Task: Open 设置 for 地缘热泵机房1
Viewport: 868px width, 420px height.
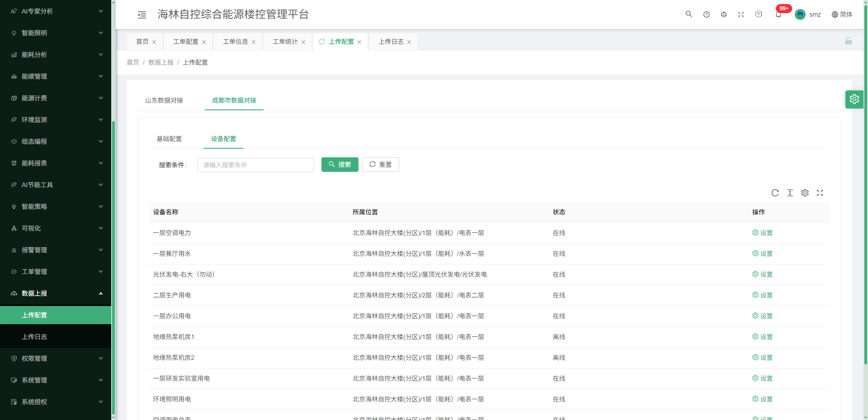Action: tap(762, 337)
